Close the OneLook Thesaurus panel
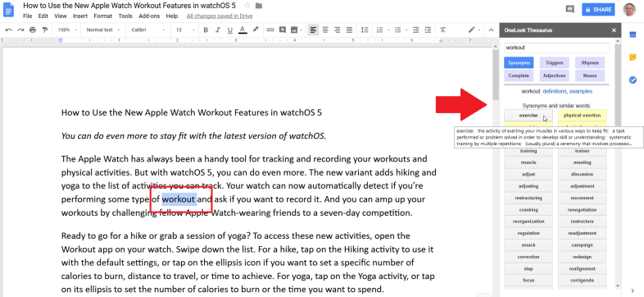644x297 pixels. pos(614,30)
